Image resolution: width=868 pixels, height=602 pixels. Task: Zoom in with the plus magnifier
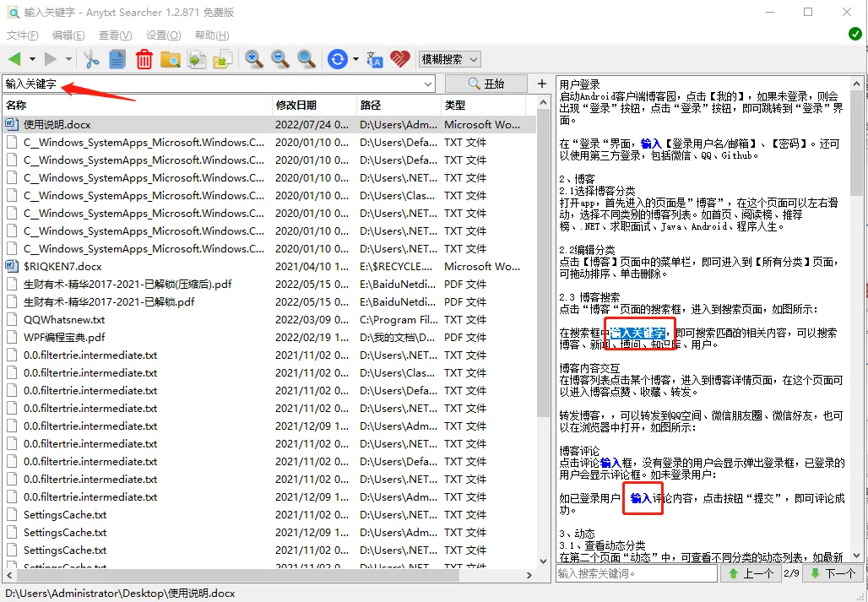(254, 58)
